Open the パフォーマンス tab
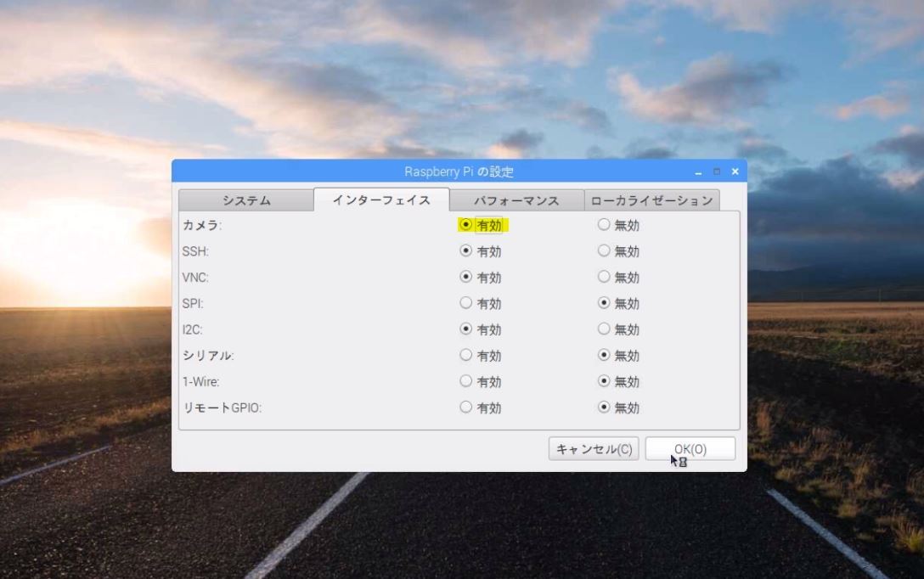 516,200
